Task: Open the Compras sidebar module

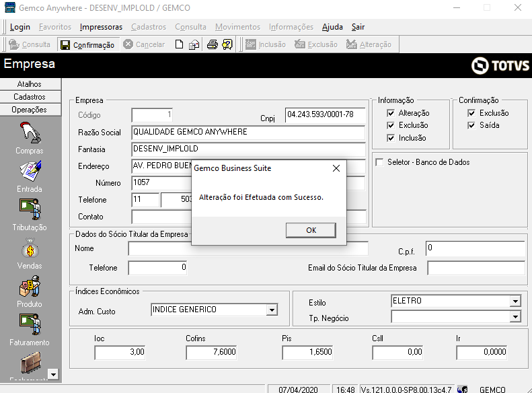Action: point(30,138)
